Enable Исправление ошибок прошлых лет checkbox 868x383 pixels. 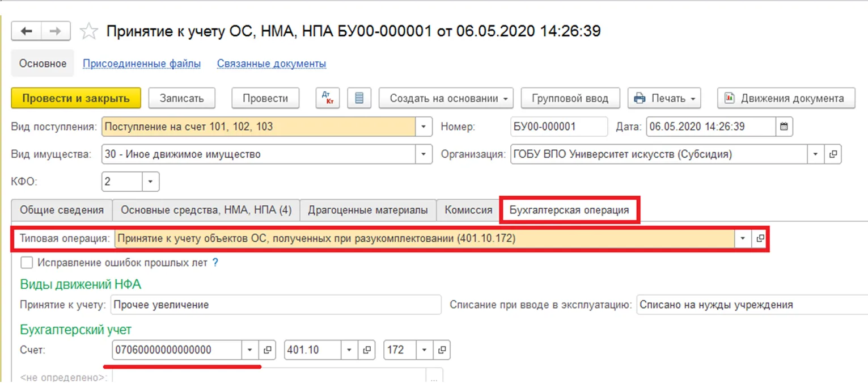pyautogui.click(x=26, y=263)
